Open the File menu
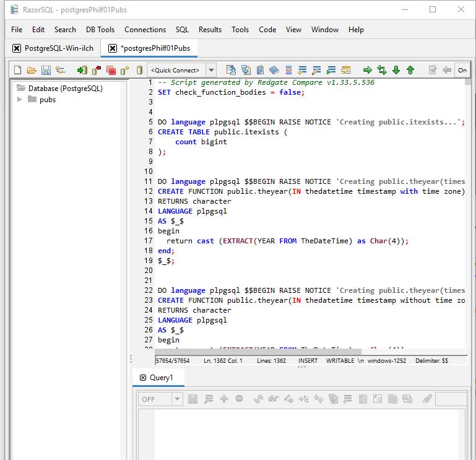 [x=17, y=30]
